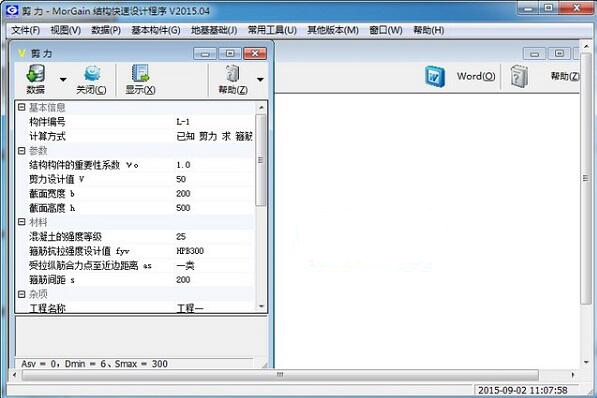Close the 剪力 child window
The image size is (597, 398).
click(x=255, y=54)
